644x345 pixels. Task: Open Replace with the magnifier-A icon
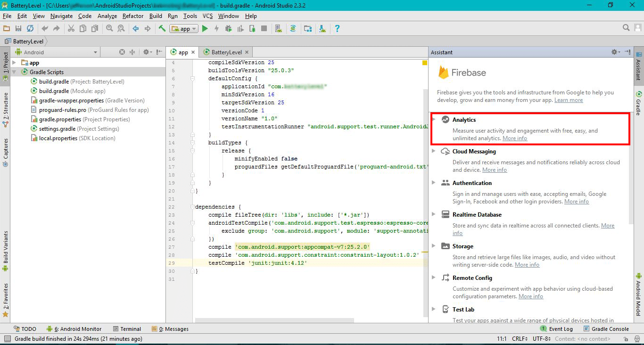121,29
